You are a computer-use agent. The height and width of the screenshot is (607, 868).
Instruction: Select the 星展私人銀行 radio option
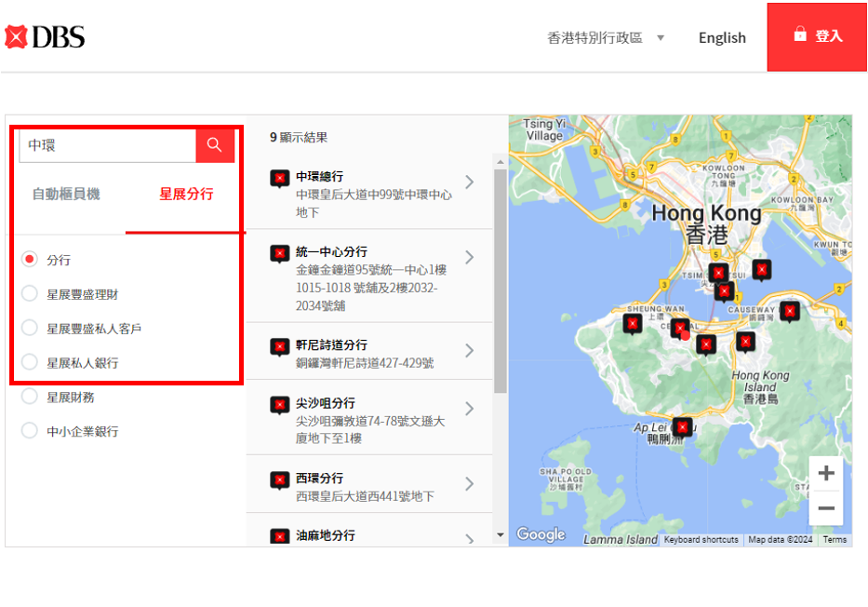coord(30,362)
